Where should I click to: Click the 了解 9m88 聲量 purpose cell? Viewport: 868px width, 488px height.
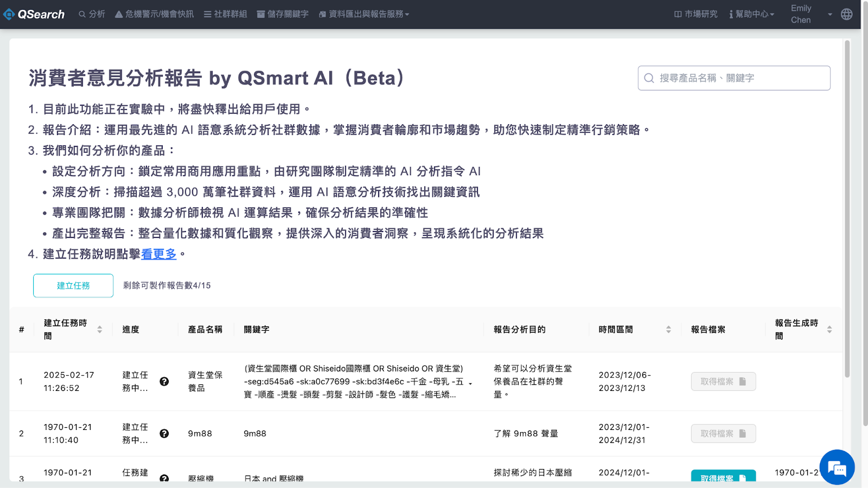(526, 434)
